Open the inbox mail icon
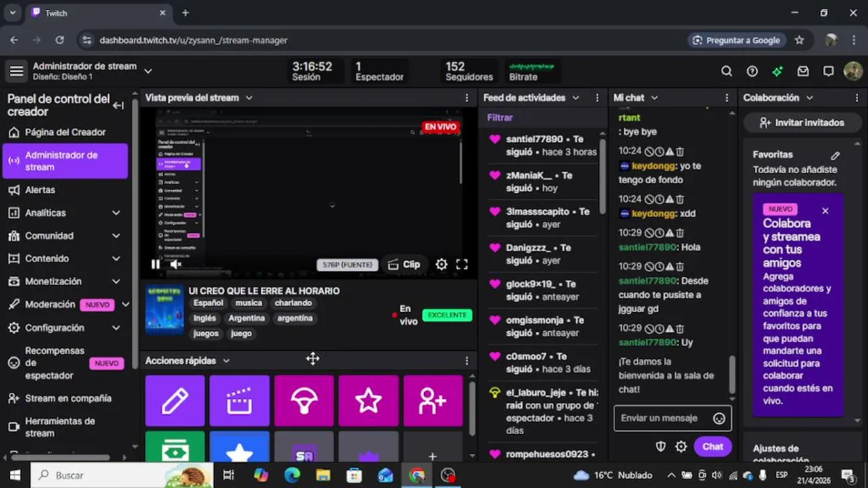 [803, 71]
